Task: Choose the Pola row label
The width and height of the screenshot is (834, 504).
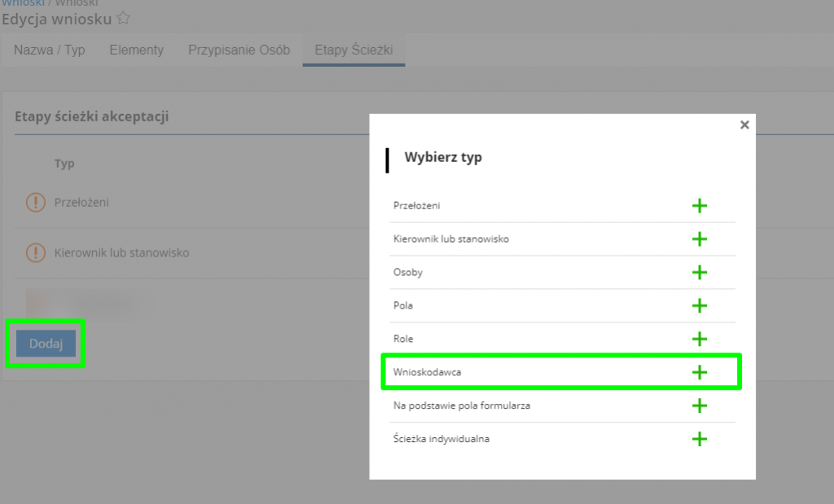Action: [403, 305]
